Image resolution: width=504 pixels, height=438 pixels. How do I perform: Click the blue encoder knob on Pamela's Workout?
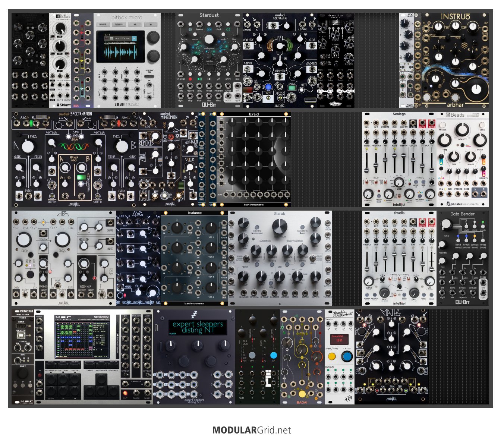click(x=347, y=356)
